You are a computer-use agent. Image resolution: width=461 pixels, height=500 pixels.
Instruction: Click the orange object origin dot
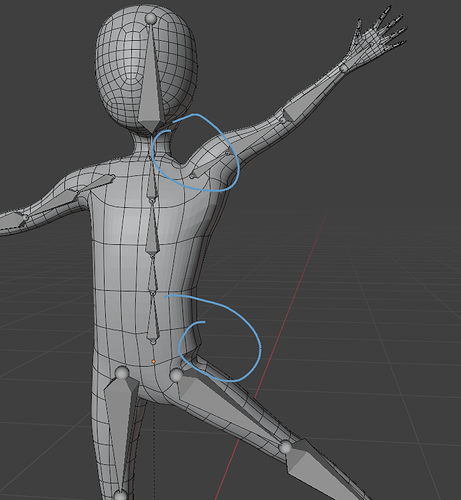tap(153, 361)
